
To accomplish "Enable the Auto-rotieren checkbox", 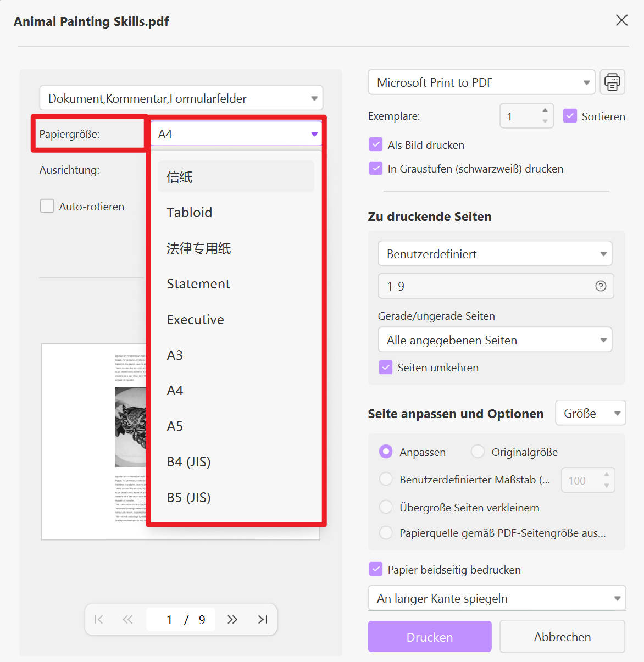I will [x=47, y=206].
